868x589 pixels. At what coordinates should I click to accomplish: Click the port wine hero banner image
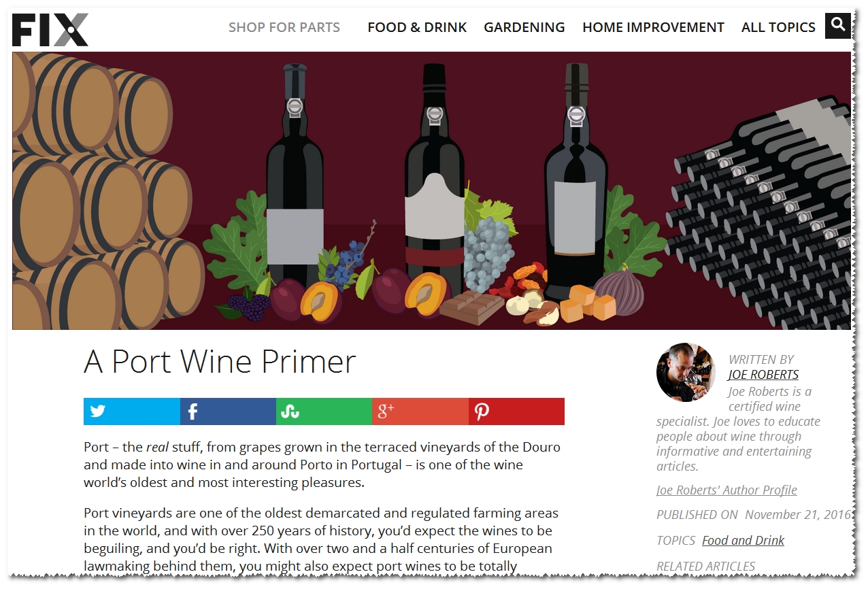coord(432,191)
